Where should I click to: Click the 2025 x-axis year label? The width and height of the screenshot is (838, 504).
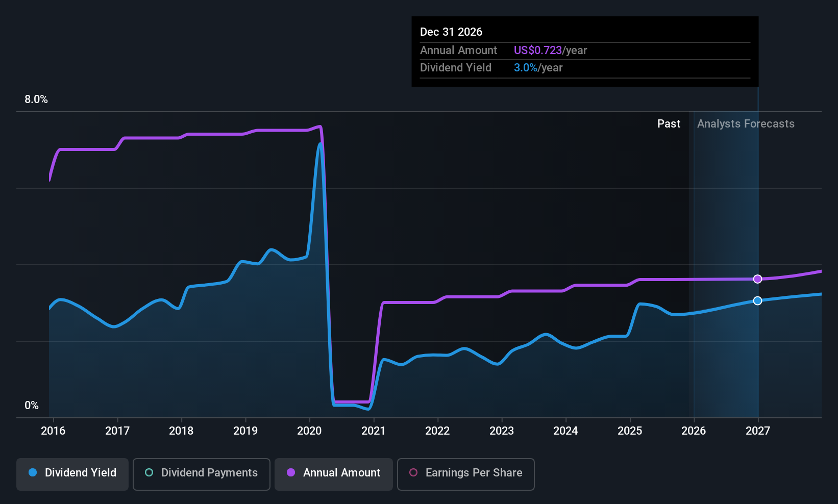click(630, 431)
